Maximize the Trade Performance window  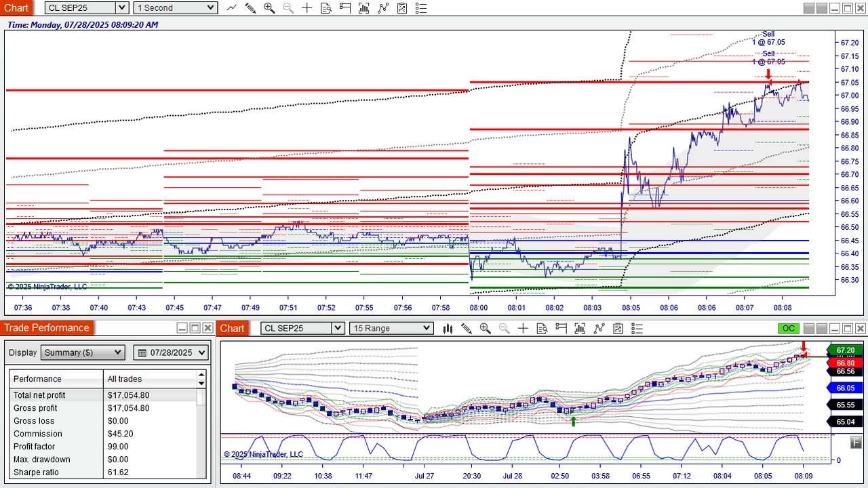(195, 328)
